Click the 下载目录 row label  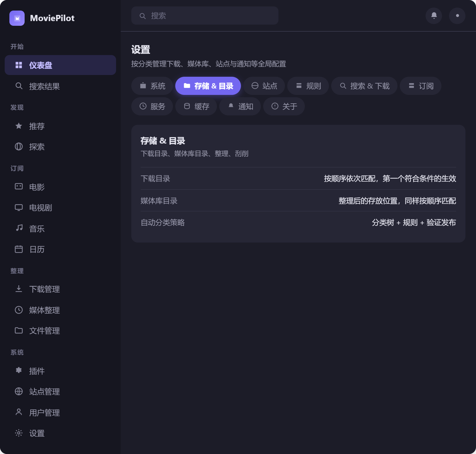pos(155,179)
